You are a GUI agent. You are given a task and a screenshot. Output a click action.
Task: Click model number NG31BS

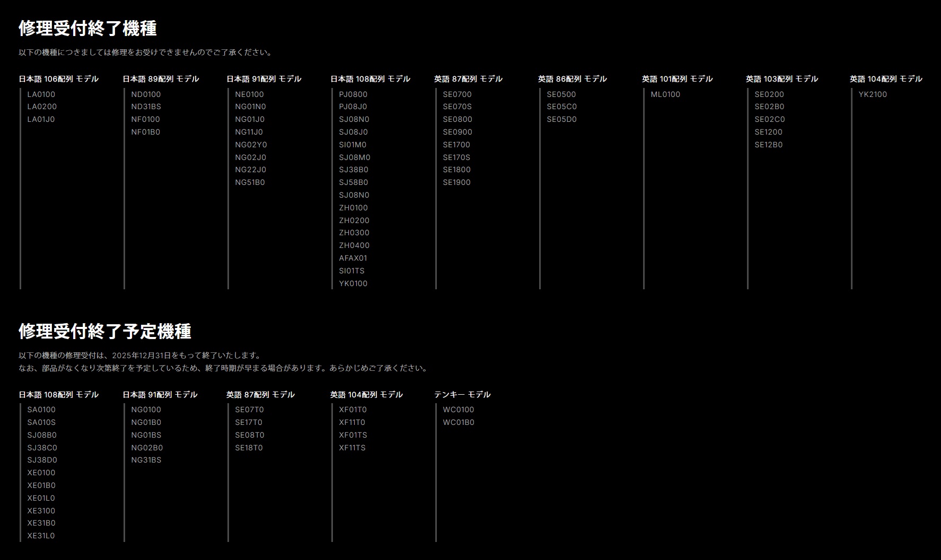[x=146, y=460]
